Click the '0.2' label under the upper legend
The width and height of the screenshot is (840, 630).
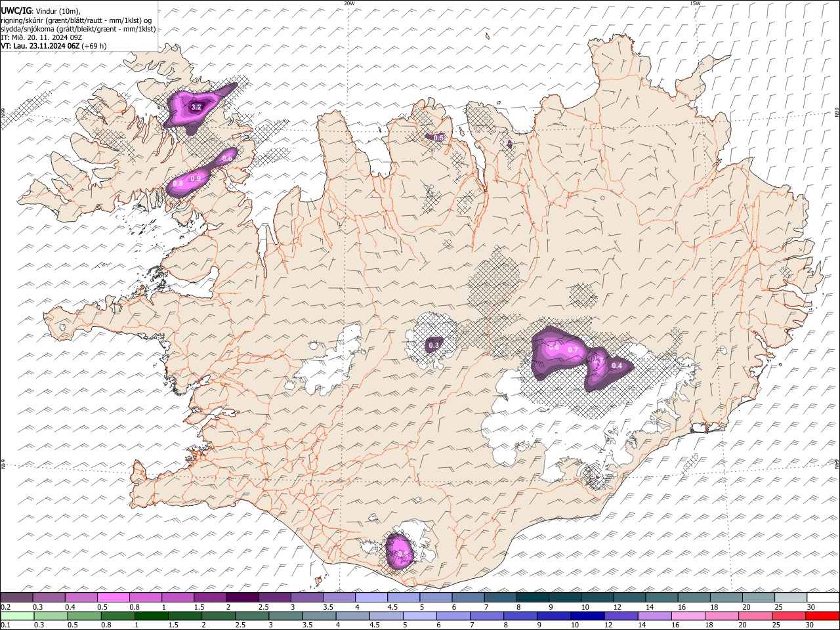click(5, 607)
